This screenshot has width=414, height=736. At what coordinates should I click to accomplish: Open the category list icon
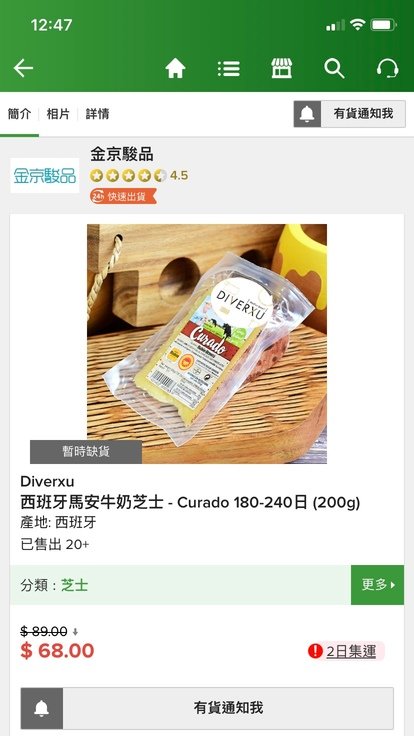click(x=229, y=69)
